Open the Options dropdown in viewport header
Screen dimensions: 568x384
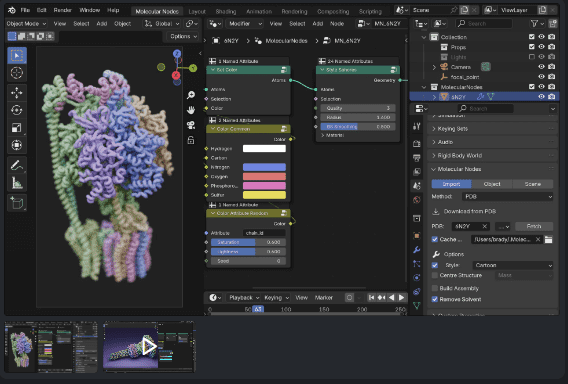[x=183, y=37]
